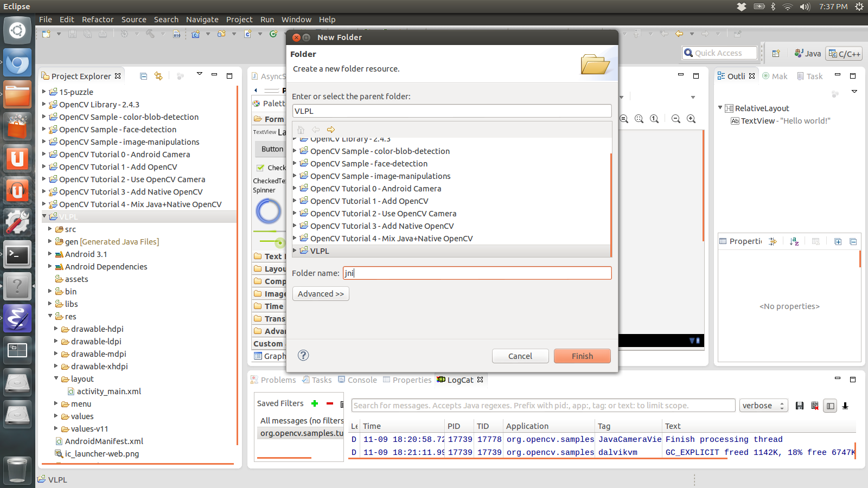Click the Finish button

[582, 356]
